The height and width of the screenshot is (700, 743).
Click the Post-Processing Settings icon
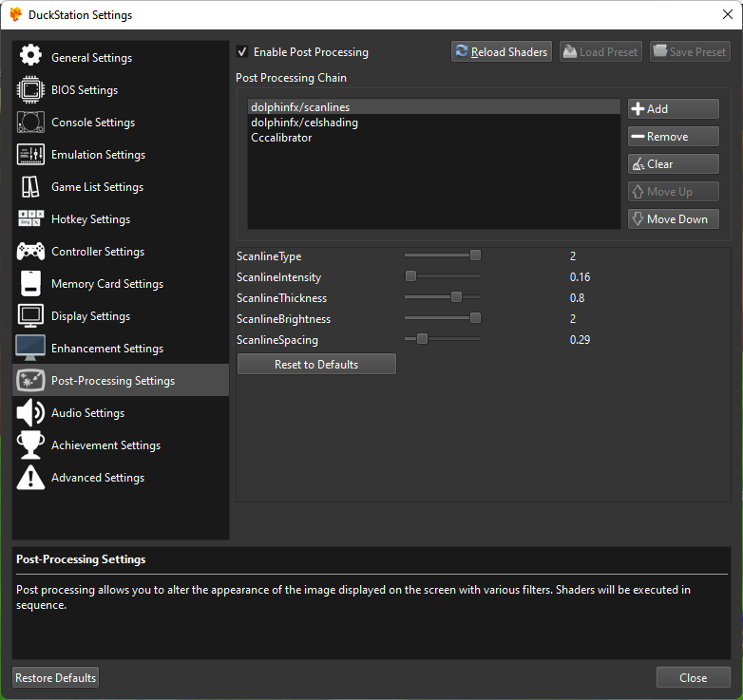click(x=30, y=380)
